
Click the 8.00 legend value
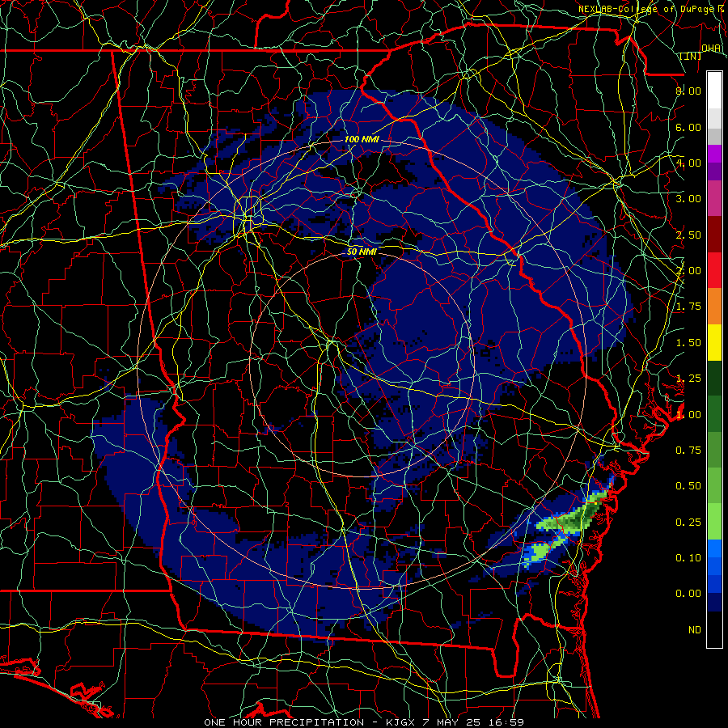pyautogui.click(x=688, y=91)
